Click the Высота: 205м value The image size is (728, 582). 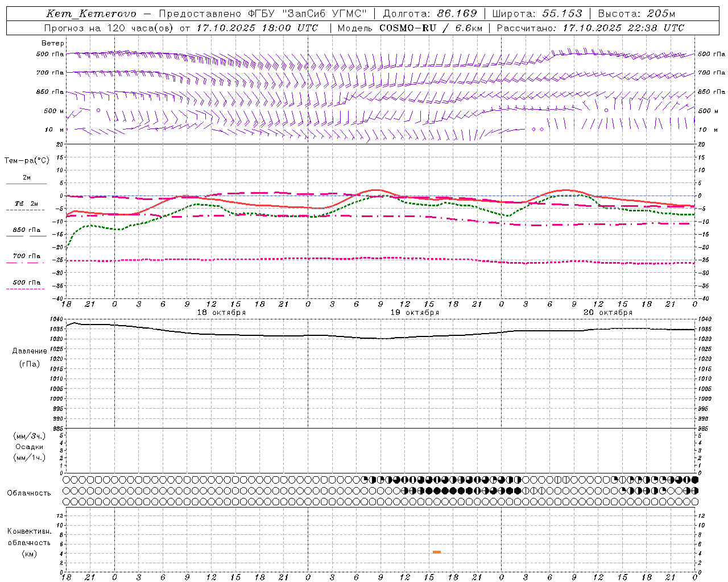[636, 14]
